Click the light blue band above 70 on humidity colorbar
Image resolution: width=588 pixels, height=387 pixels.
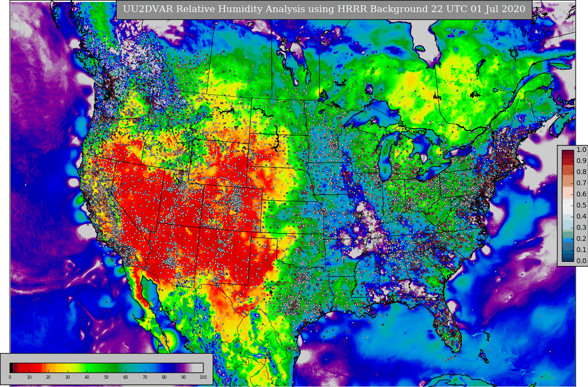point(145,368)
